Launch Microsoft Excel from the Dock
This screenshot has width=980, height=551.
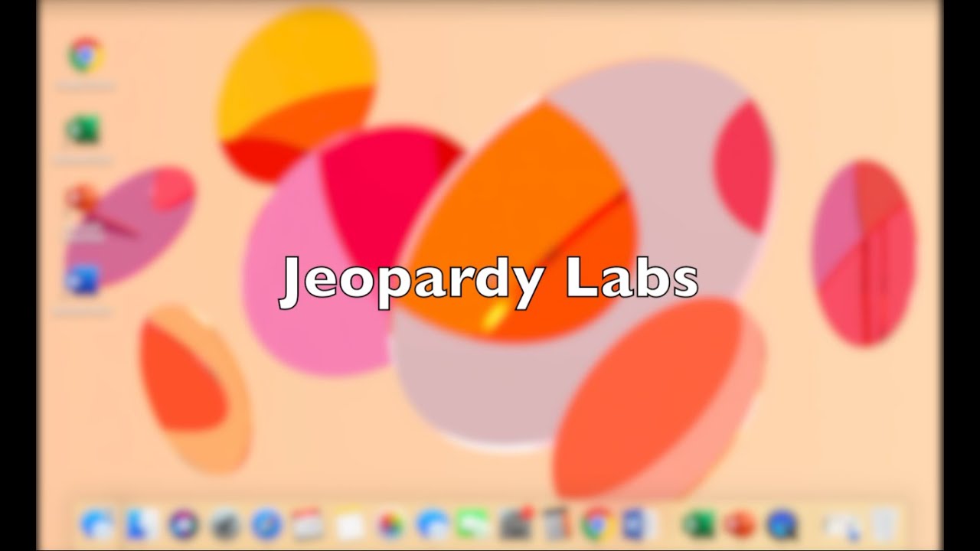(698, 524)
